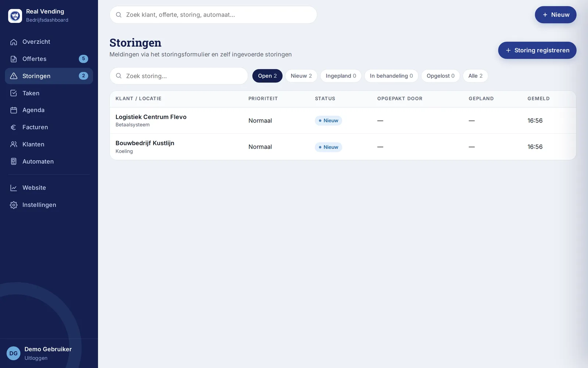Image resolution: width=588 pixels, height=368 pixels.
Task: Click the Klanten people icon
Action: coord(14,144)
